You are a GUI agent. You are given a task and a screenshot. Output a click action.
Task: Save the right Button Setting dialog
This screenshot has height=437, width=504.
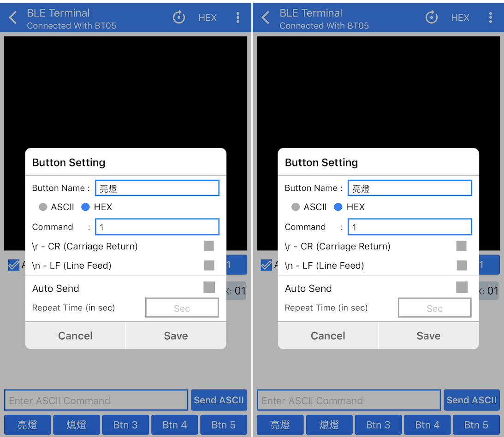429,336
